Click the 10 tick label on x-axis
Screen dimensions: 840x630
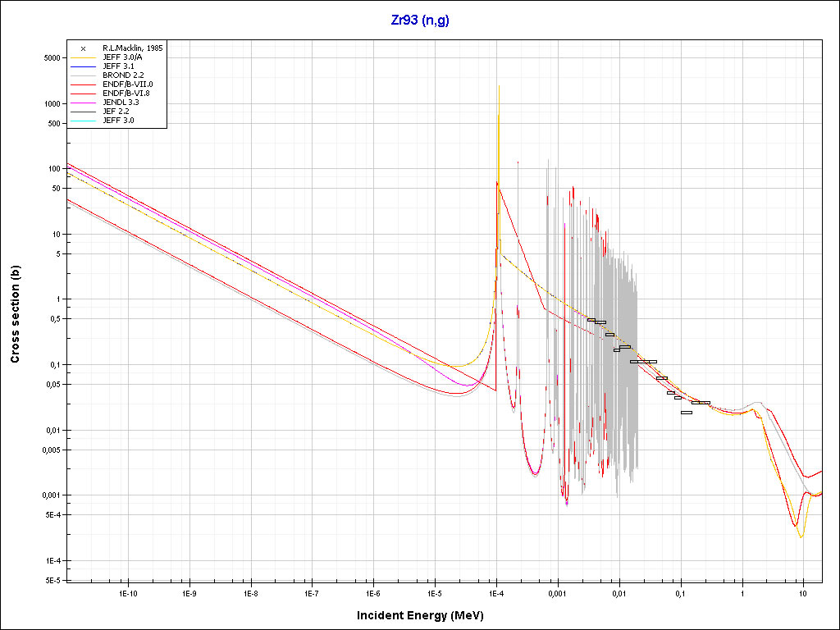point(803,592)
